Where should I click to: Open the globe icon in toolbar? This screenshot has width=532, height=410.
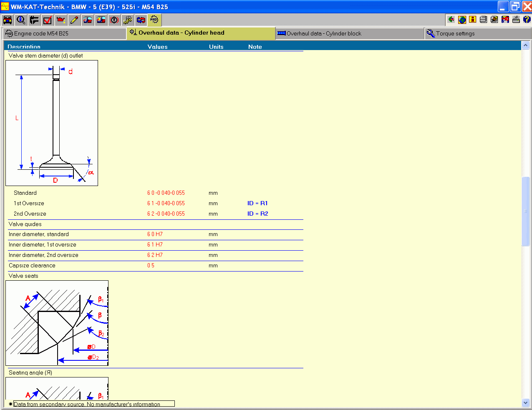[x=462, y=19]
